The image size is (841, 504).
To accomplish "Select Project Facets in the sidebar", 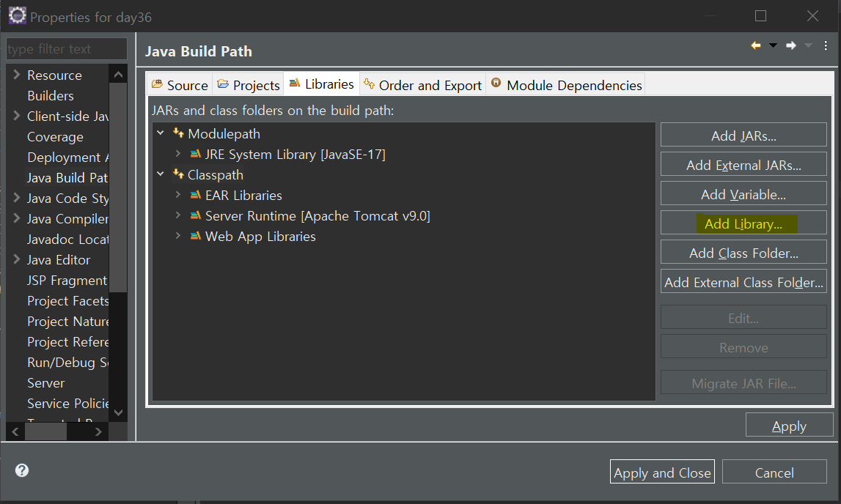I will point(67,301).
